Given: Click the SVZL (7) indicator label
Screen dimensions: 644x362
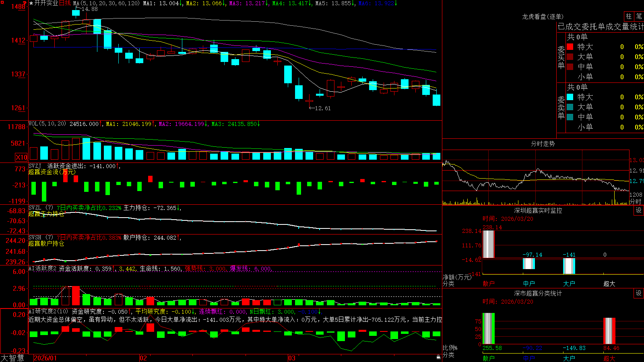Looking at the screenshot, I should coord(41,208).
